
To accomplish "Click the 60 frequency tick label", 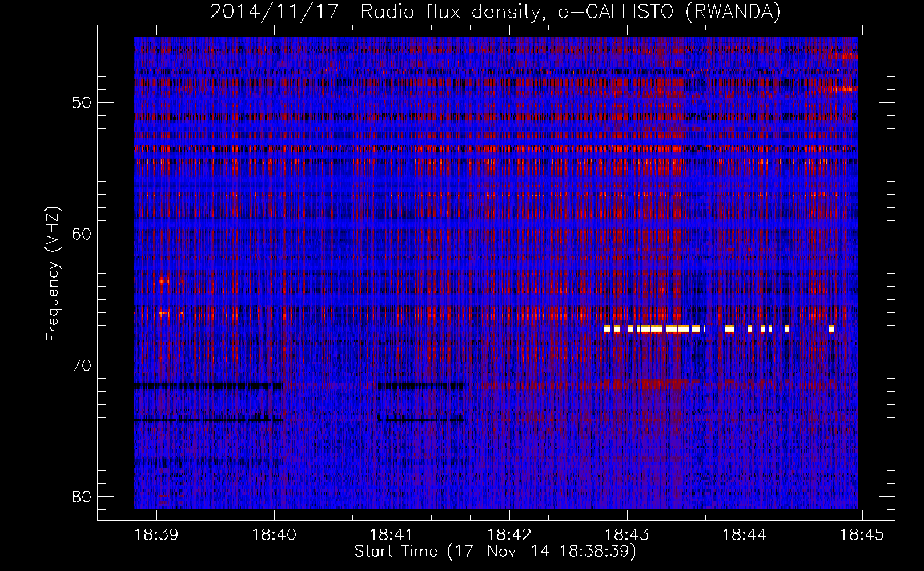I will tap(82, 234).
